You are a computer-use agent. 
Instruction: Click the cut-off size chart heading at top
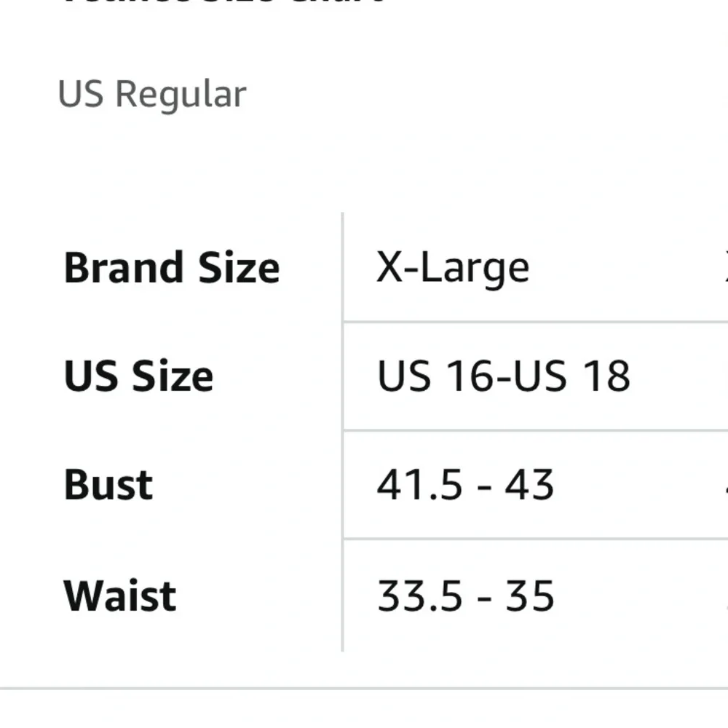pyautogui.click(x=223, y=2)
